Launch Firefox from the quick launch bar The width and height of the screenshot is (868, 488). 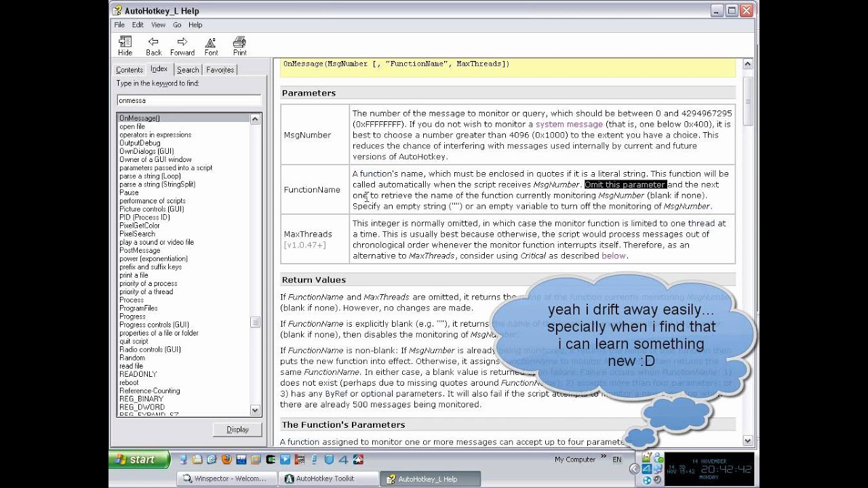(x=226, y=459)
